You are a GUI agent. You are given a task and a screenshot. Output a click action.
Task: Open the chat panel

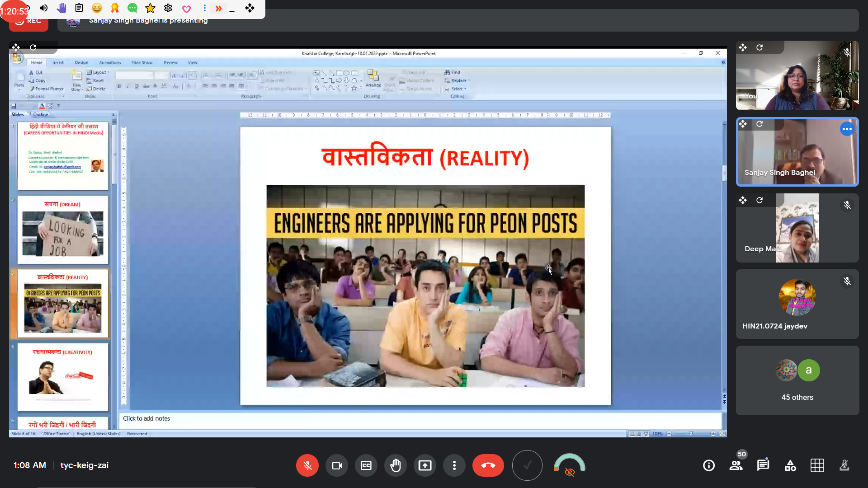point(763,465)
